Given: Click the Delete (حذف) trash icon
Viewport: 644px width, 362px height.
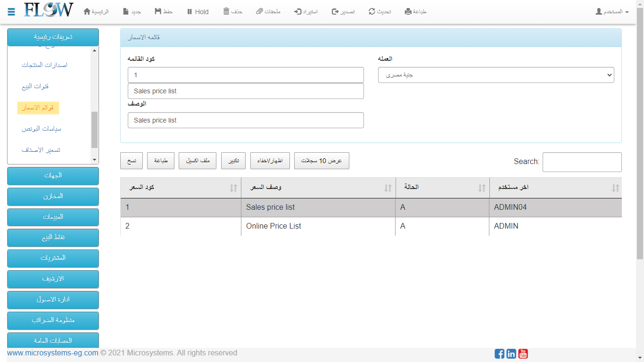Looking at the screenshot, I should tap(227, 12).
